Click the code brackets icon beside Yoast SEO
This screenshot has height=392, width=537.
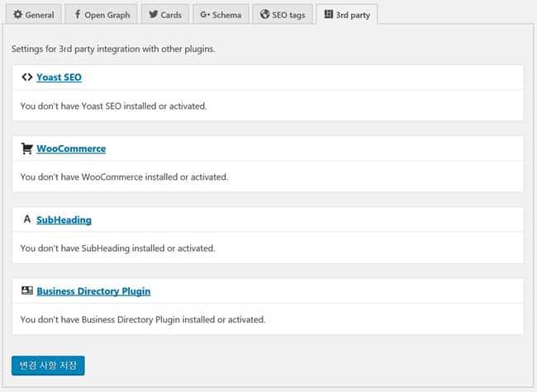click(26, 78)
